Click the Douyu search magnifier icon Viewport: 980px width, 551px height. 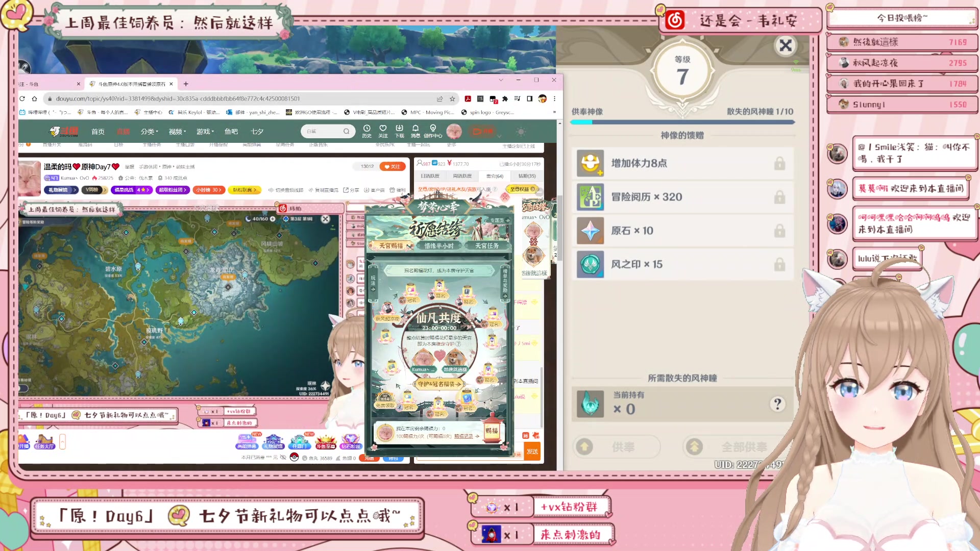tap(346, 131)
